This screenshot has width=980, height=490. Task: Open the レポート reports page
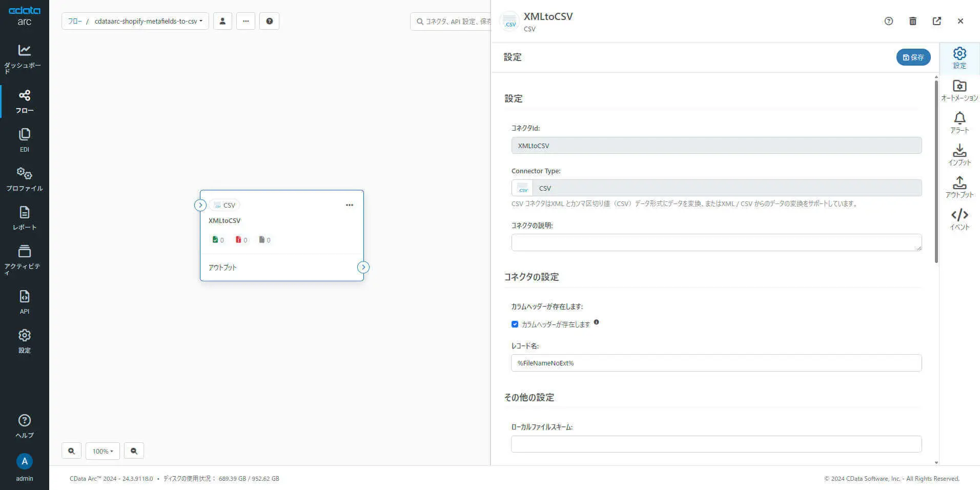24,218
